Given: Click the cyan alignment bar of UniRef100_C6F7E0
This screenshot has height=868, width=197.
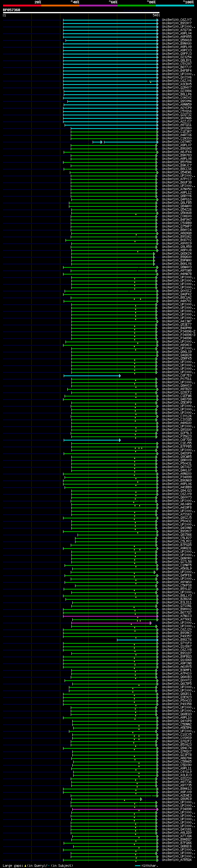Looking at the screenshot, I should pos(92,376).
